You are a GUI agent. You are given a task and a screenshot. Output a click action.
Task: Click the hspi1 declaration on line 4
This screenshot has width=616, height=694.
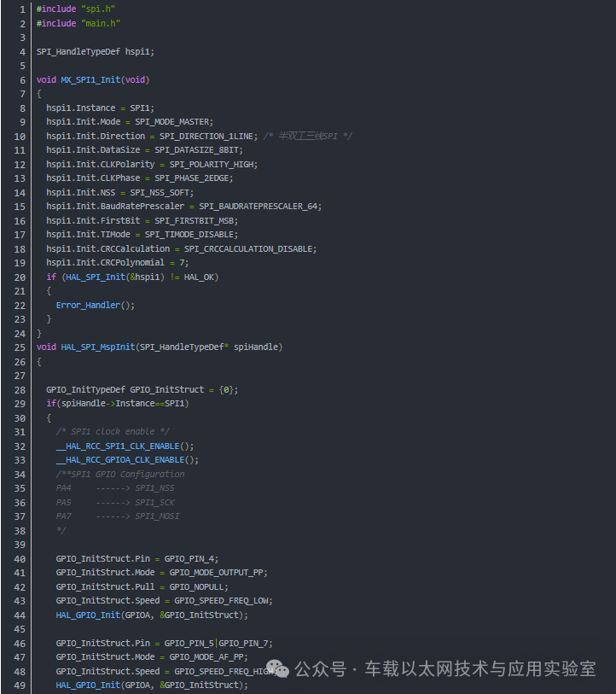(x=137, y=52)
